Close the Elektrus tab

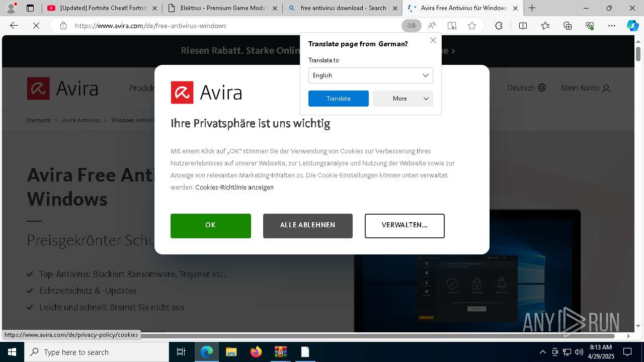pos(275,8)
